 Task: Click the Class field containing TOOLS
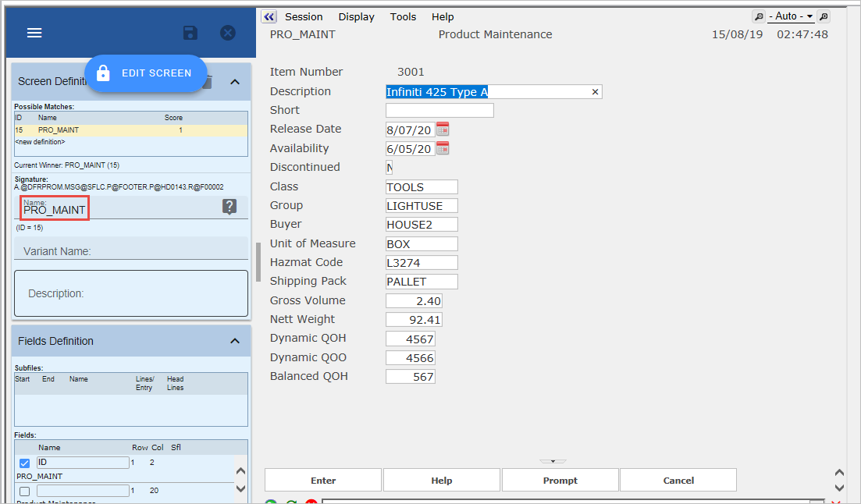click(x=422, y=187)
